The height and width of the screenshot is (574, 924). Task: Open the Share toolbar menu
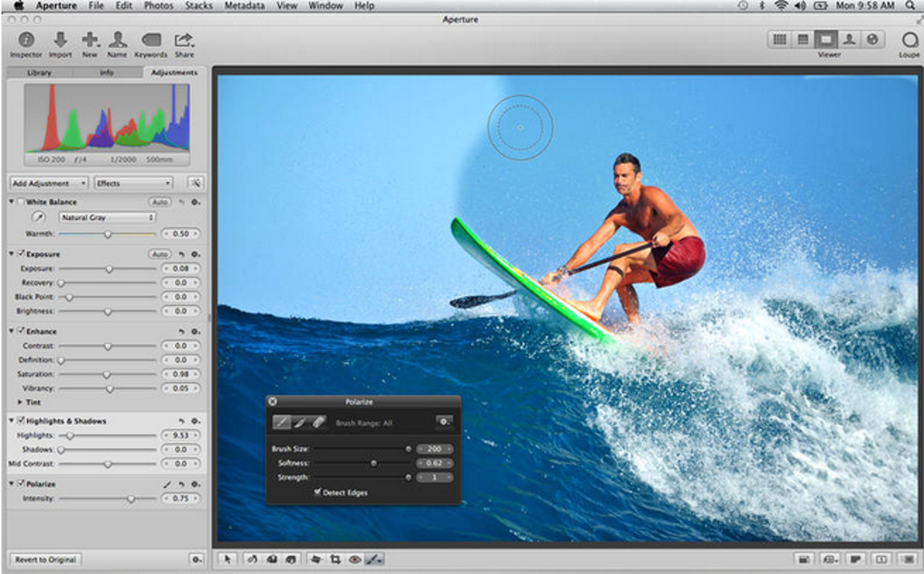pos(184,40)
